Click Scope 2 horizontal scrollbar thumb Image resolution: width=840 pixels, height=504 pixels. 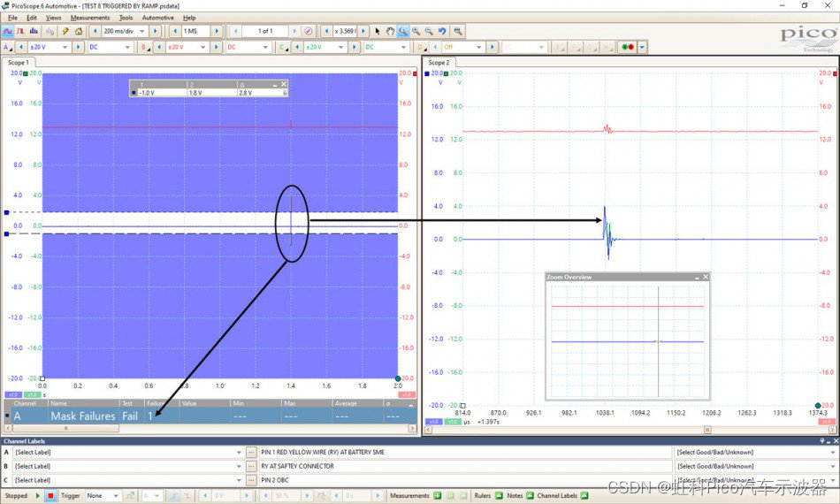pyautogui.click(x=707, y=430)
